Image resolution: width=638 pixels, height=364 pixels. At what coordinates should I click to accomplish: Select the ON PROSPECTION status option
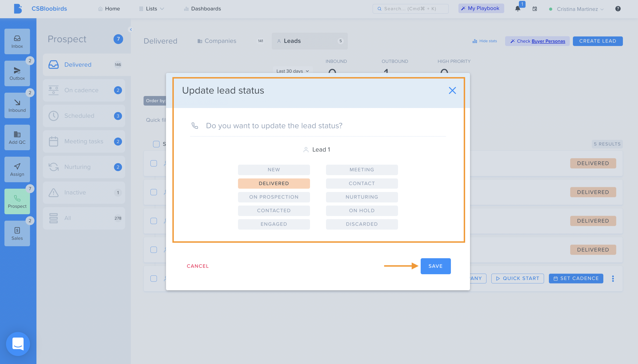tap(274, 197)
